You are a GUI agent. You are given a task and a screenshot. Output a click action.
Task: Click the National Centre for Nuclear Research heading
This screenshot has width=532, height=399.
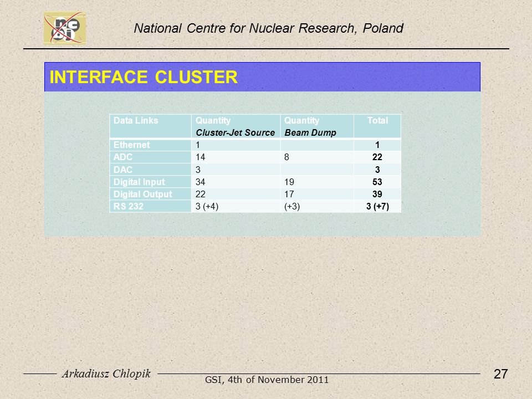pyautogui.click(x=268, y=28)
